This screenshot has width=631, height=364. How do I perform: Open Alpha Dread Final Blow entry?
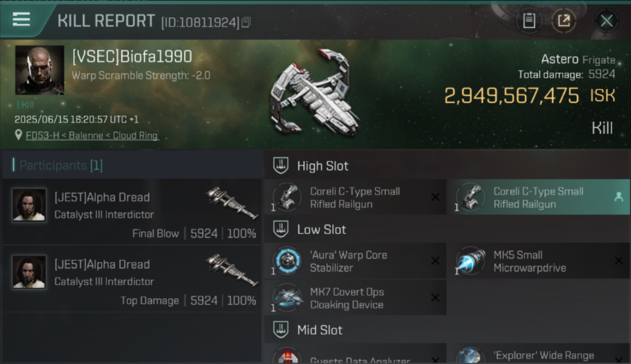coord(132,212)
